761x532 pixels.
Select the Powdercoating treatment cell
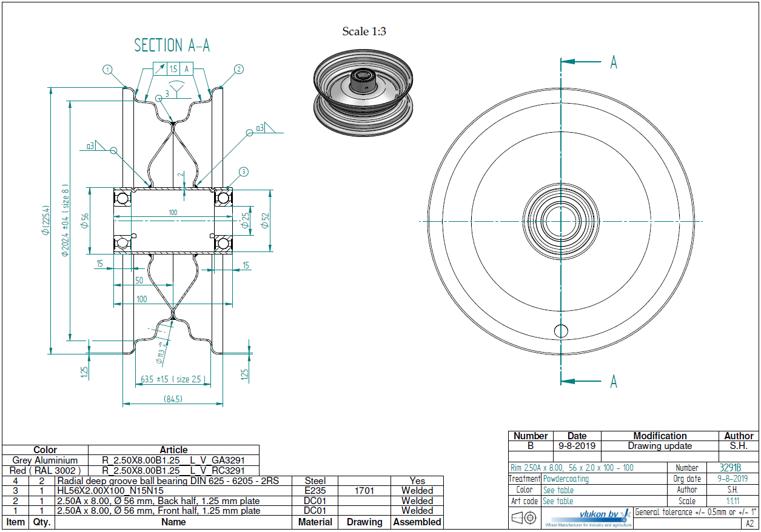[x=565, y=479]
